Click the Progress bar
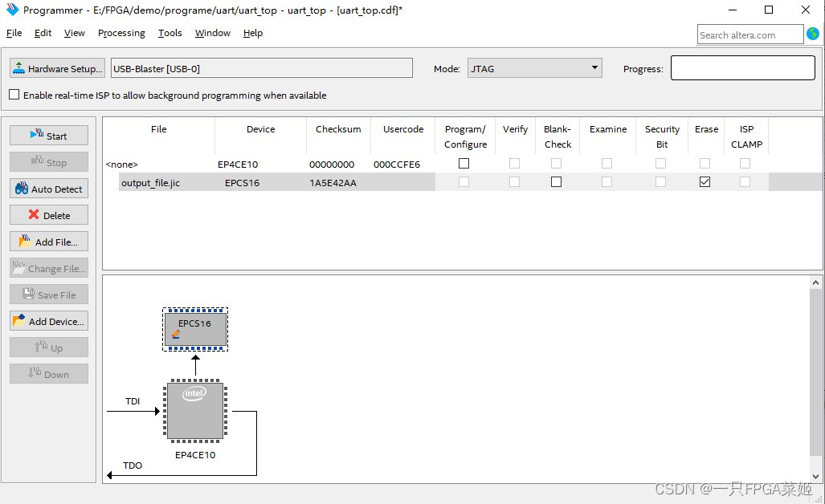Screen dimensions: 825x504 click(x=743, y=67)
